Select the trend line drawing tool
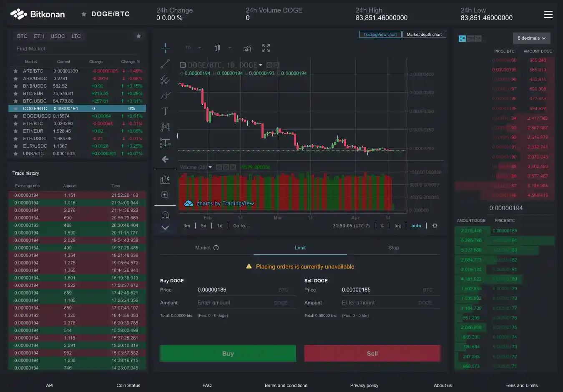 [x=165, y=64]
